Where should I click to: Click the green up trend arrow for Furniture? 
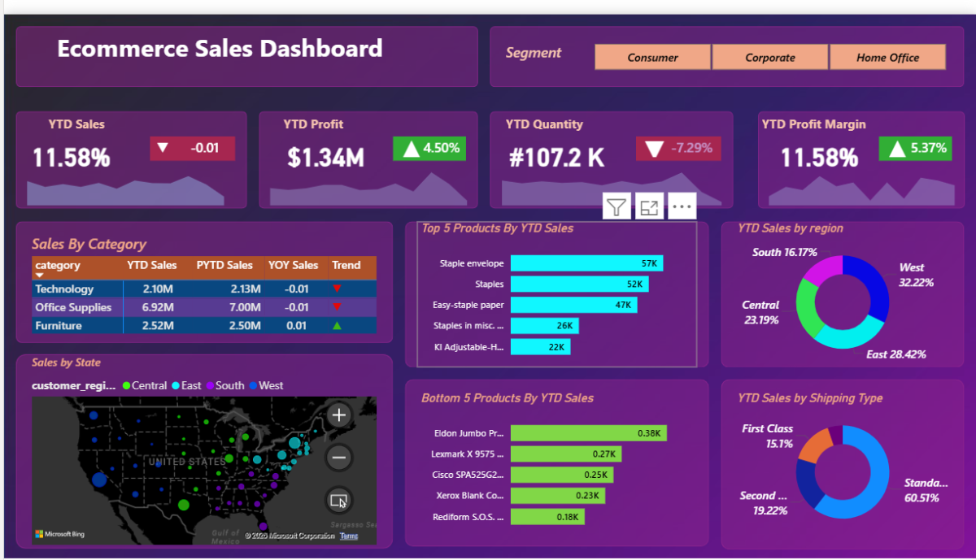tap(337, 326)
